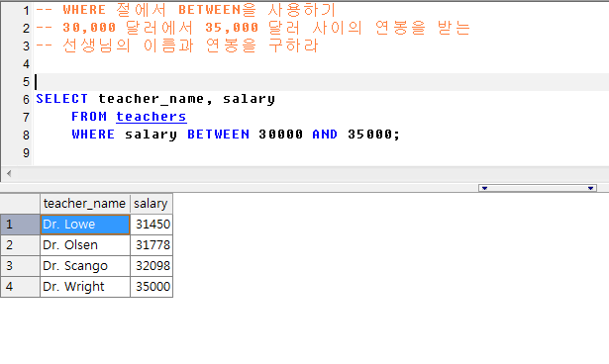Click the AND keyword on line 8
609x364 pixels.
pos(325,135)
